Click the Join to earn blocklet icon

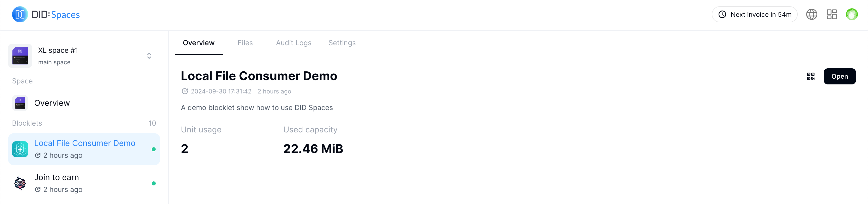tap(20, 183)
